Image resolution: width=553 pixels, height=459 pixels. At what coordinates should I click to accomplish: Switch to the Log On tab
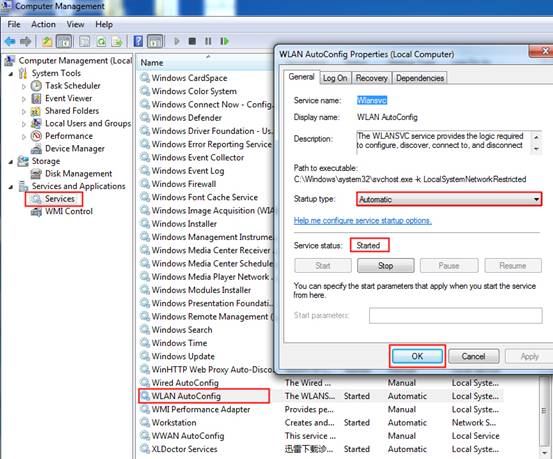click(x=335, y=78)
